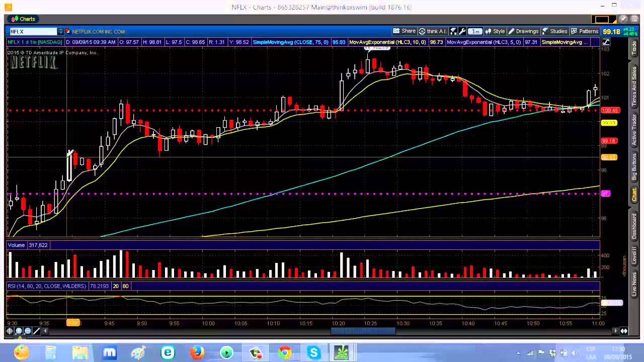Select the Chart sidebar tab
Image resolution: width=644 pixels, height=362 pixels.
[x=634, y=195]
